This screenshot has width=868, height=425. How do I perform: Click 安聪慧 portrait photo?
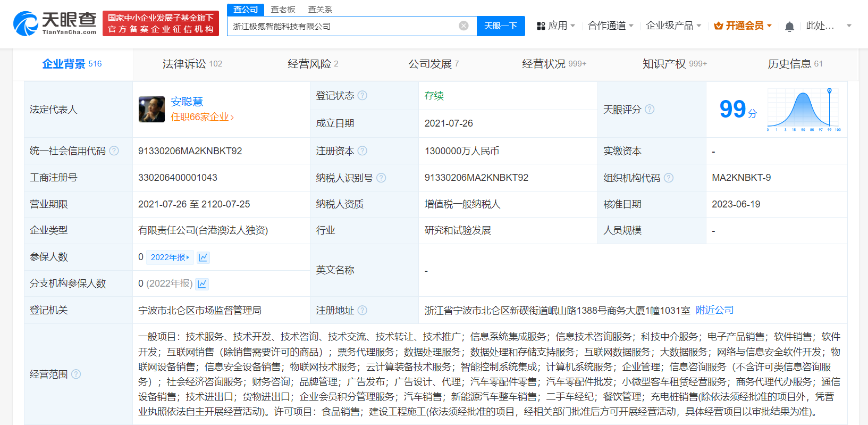pos(151,109)
